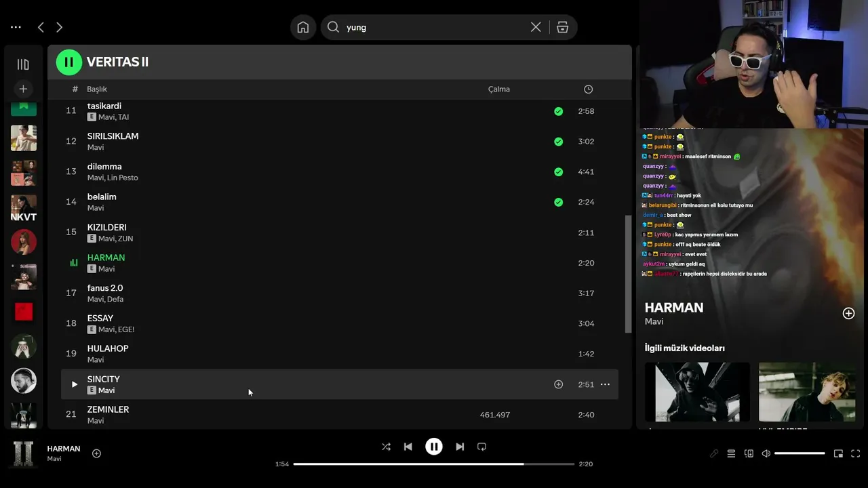Open artist TAI from tasikardi row
The height and width of the screenshot is (488, 868).
click(x=123, y=117)
